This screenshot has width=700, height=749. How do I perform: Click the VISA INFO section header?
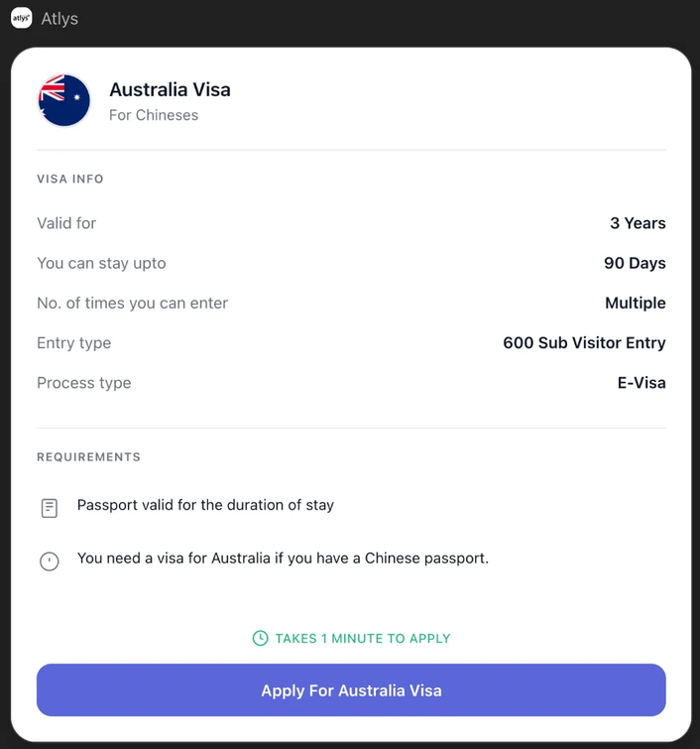pos(70,179)
